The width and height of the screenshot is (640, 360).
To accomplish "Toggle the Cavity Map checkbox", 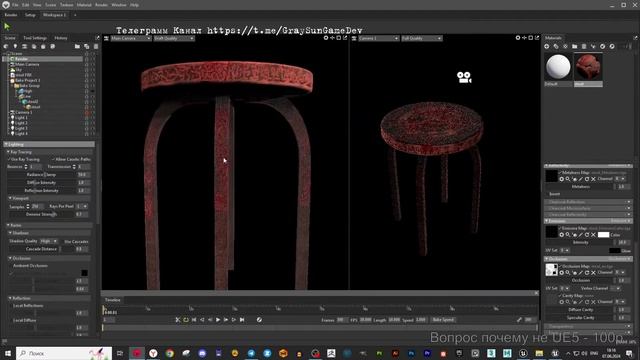I will (x=560, y=296).
